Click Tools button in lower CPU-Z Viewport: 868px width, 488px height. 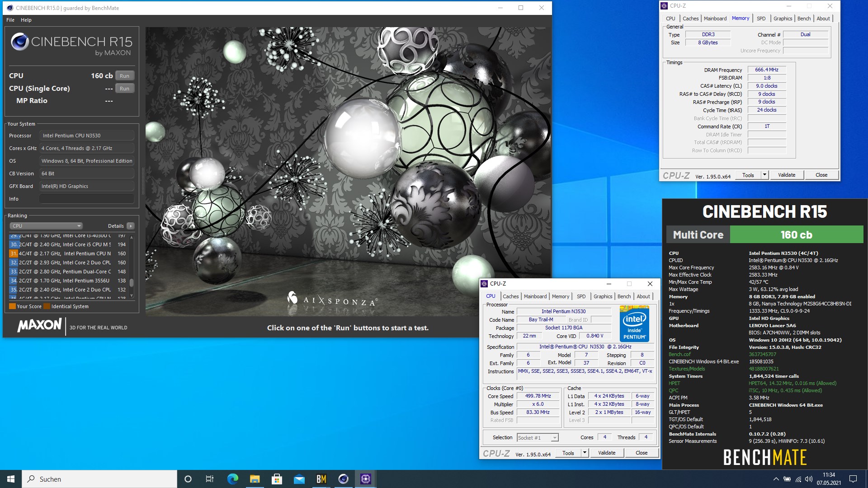(x=568, y=453)
